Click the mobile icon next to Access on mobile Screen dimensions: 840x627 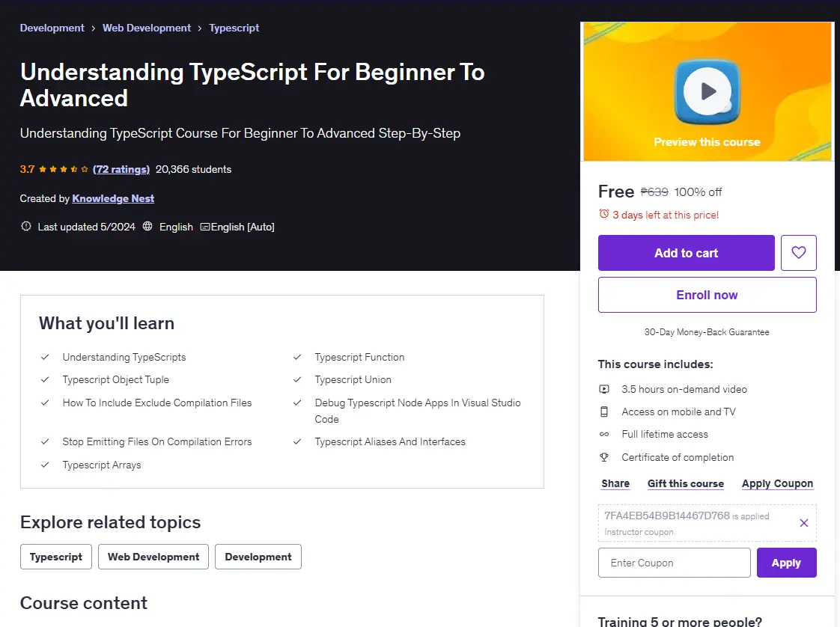603,412
